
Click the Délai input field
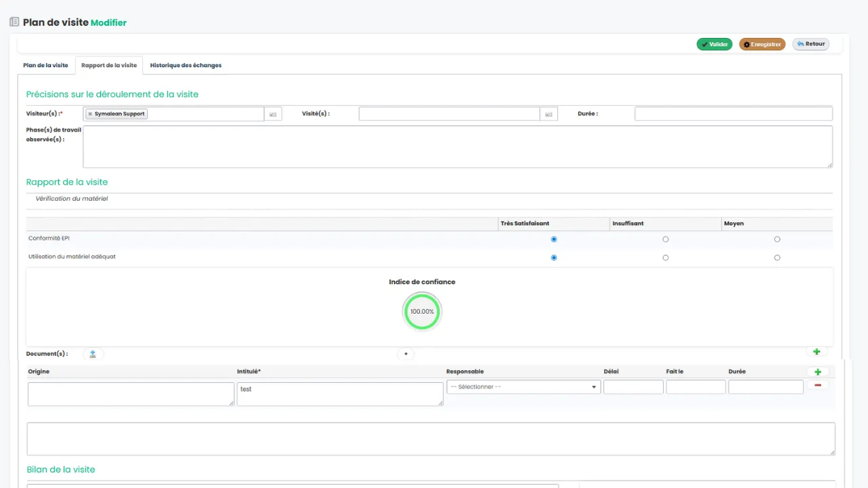pos(633,387)
